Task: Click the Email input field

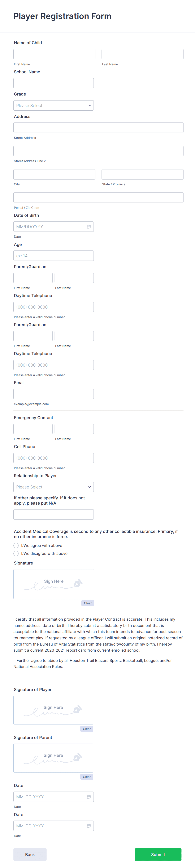Action: (53, 394)
